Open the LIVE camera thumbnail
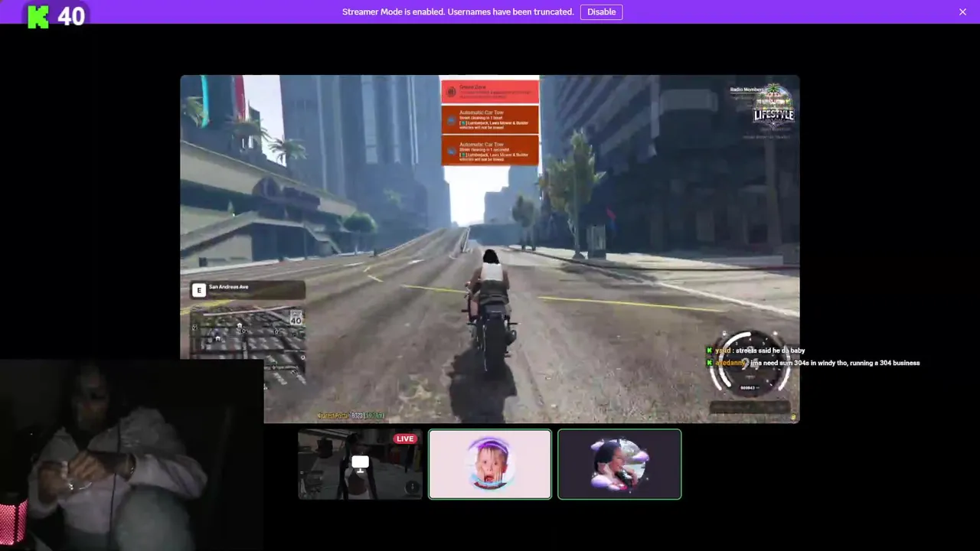980x551 pixels. pyautogui.click(x=360, y=464)
